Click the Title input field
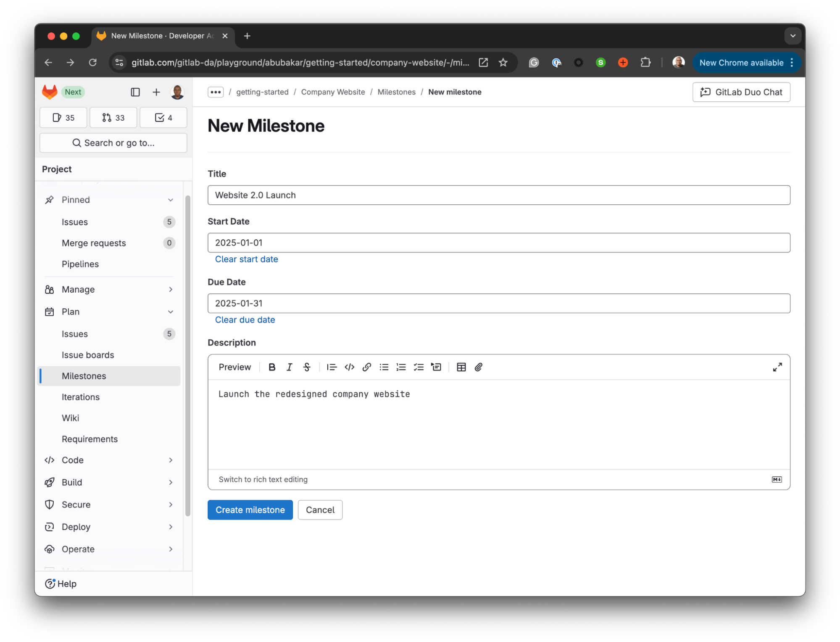The width and height of the screenshot is (840, 642). [499, 195]
